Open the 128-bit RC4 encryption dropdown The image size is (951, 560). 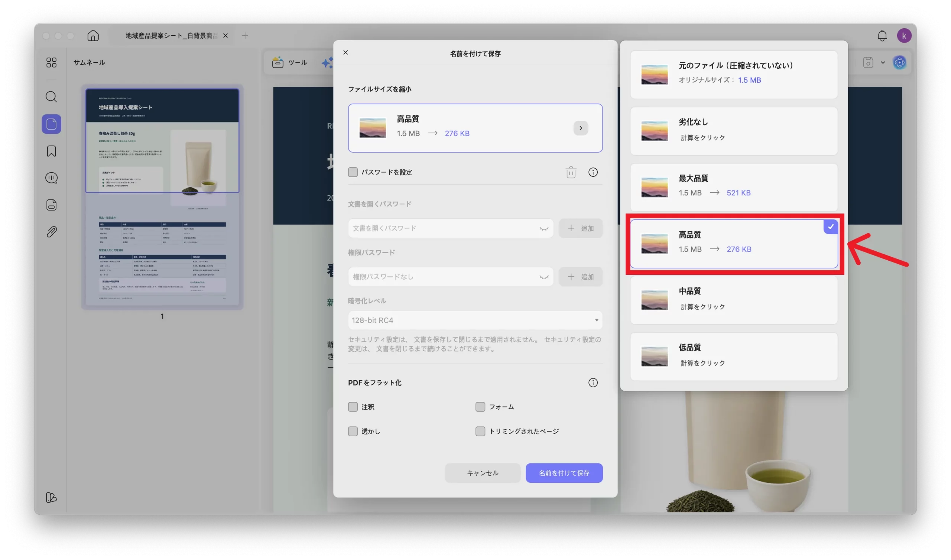[x=475, y=320]
